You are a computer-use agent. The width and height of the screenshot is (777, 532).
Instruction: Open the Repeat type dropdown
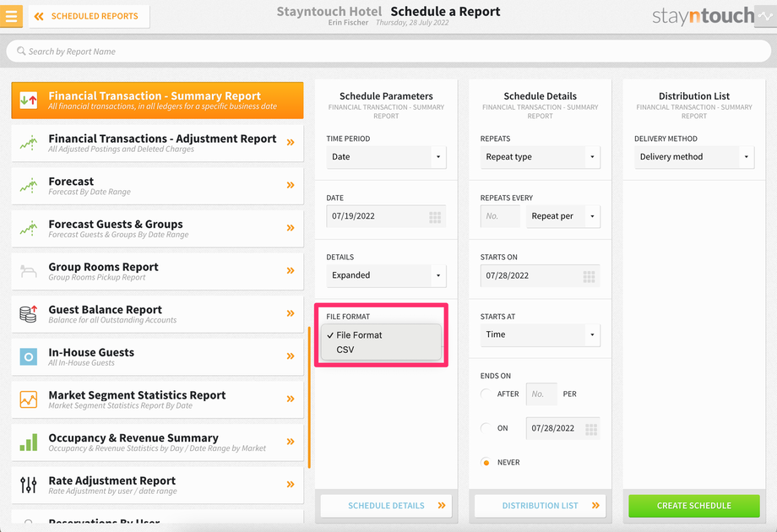click(x=541, y=157)
